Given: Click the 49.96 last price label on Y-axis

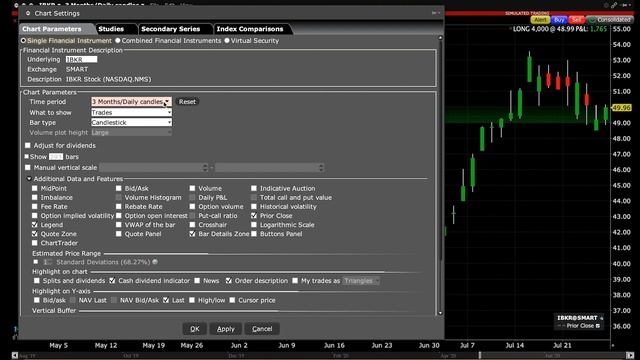Looking at the screenshot, I should tap(621, 108).
